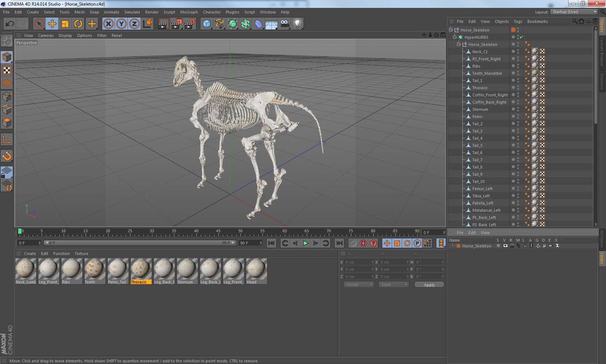Open the MoGraph menu
The width and height of the screenshot is (606, 364).
click(189, 12)
